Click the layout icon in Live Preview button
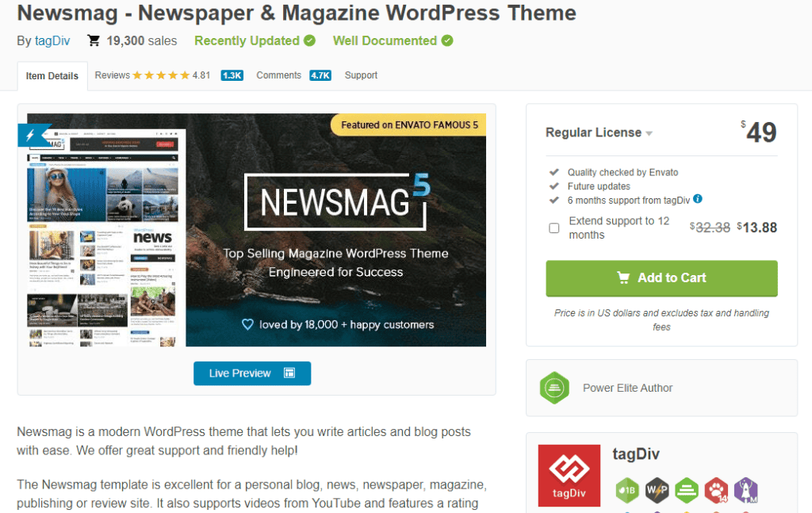 (x=289, y=373)
